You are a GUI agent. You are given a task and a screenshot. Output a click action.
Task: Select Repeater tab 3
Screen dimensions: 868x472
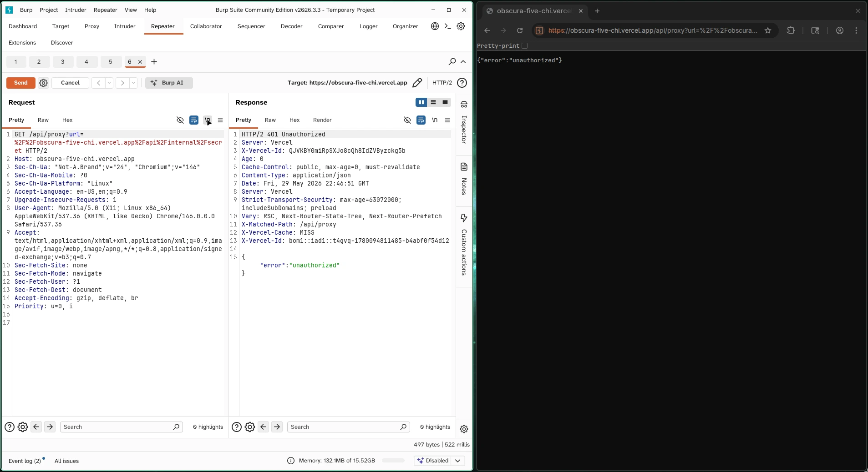tap(63, 62)
